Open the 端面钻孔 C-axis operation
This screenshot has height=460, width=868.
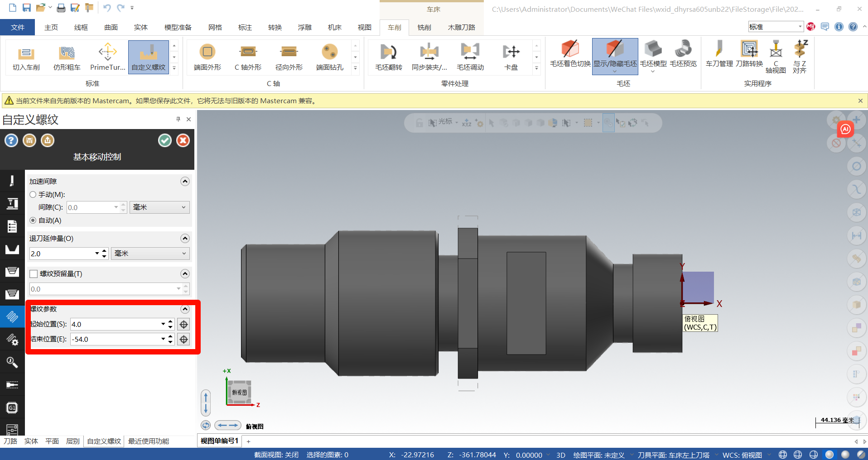[x=329, y=57]
